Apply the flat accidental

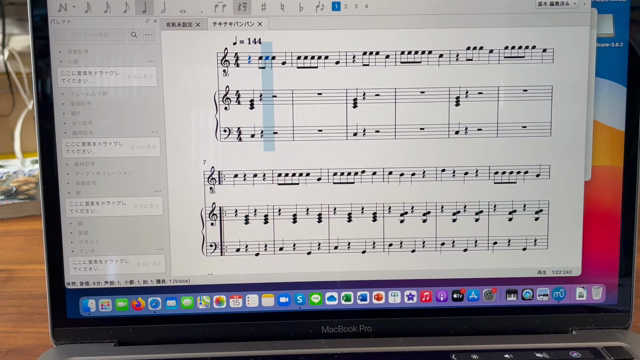click(x=301, y=7)
